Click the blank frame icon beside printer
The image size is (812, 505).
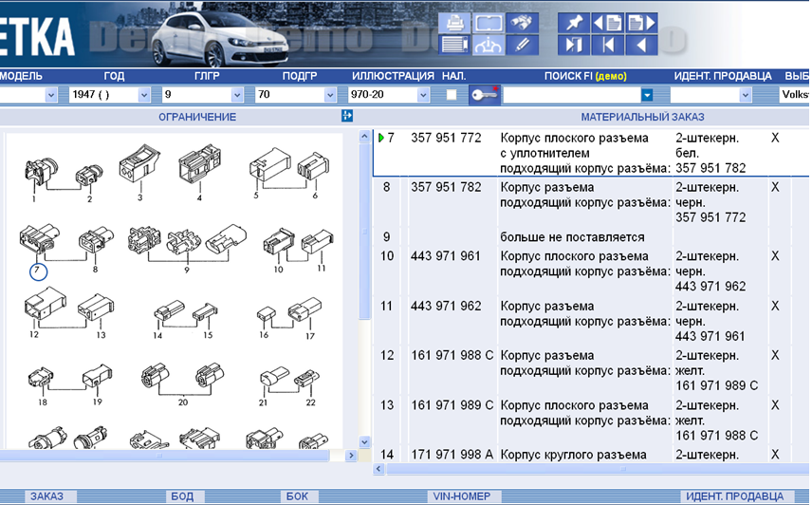point(489,24)
